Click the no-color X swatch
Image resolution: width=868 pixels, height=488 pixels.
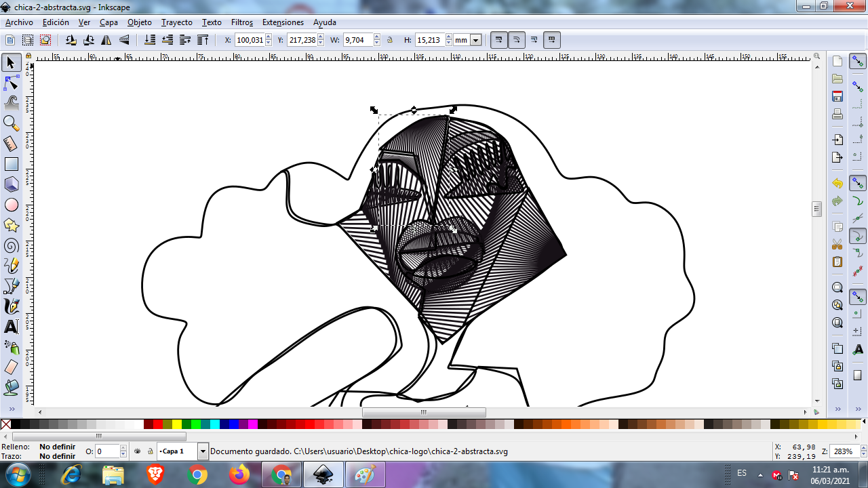pyautogui.click(x=5, y=424)
